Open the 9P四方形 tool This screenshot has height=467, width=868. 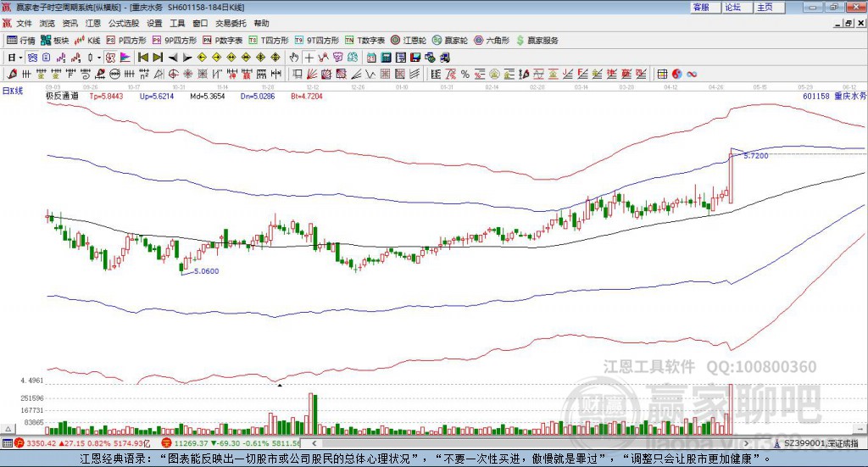[175, 41]
